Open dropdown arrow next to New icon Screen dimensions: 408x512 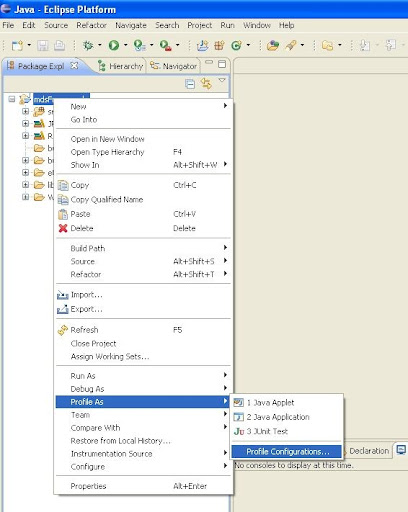tap(29, 45)
